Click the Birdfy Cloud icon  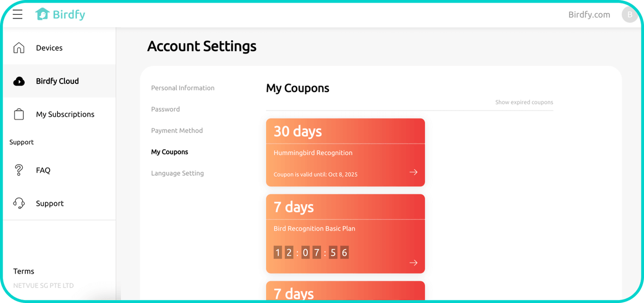(x=19, y=81)
